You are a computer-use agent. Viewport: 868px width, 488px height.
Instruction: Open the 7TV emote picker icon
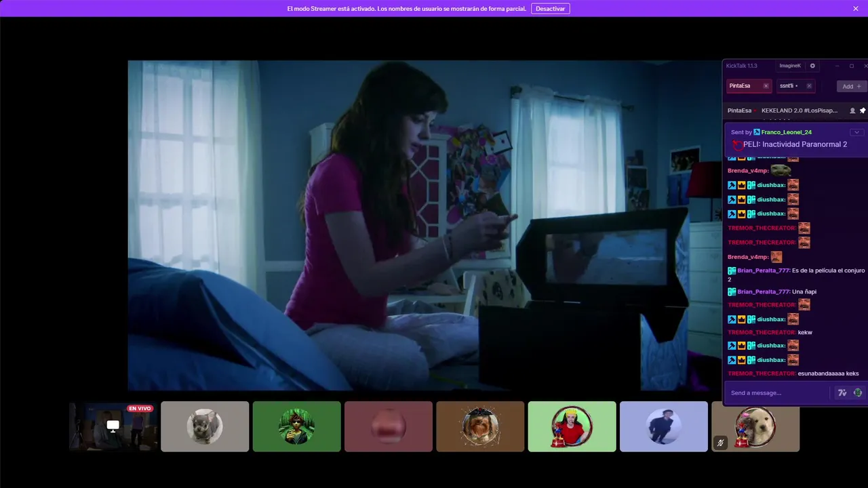tap(842, 393)
